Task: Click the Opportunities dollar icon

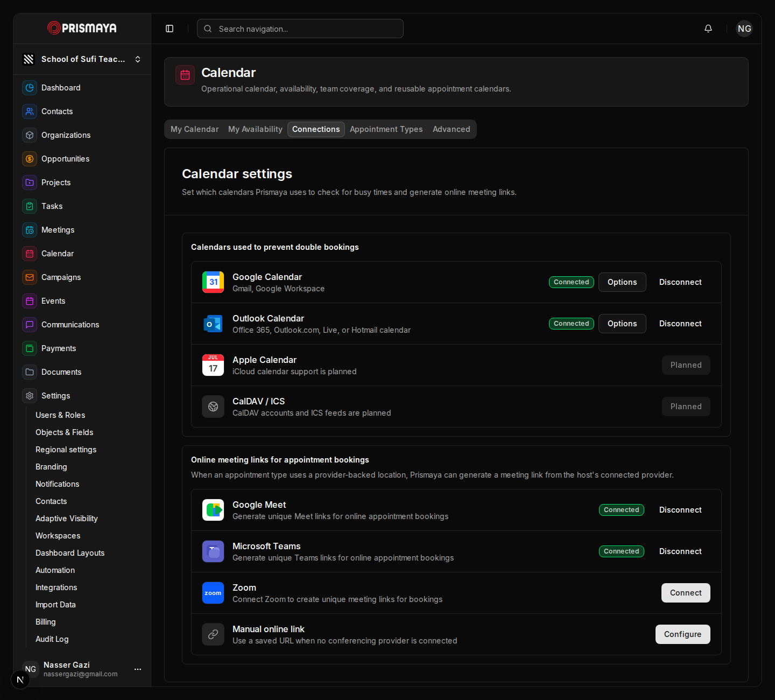Action: tap(30, 159)
